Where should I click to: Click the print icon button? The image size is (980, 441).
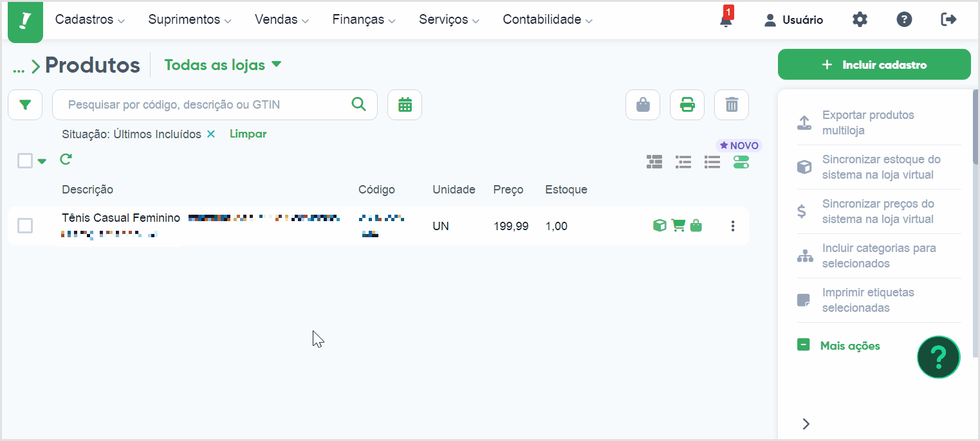point(687,105)
